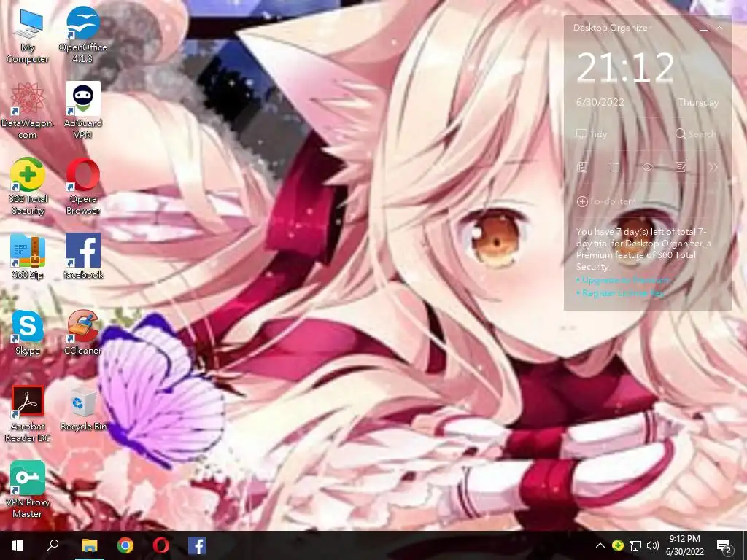
Task: Select the DataWagon.com desktop shortcut
Action: tap(28, 111)
